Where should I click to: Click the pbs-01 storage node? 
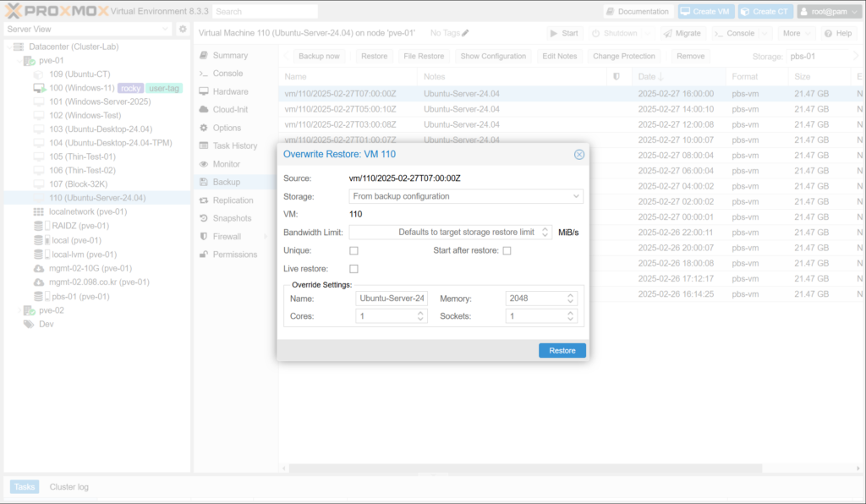click(x=79, y=297)
